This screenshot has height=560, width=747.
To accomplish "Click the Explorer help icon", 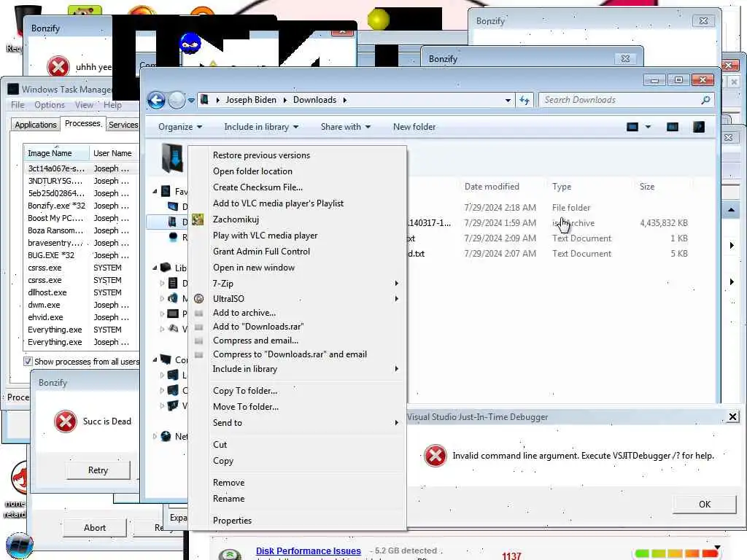I will point(698,127).
